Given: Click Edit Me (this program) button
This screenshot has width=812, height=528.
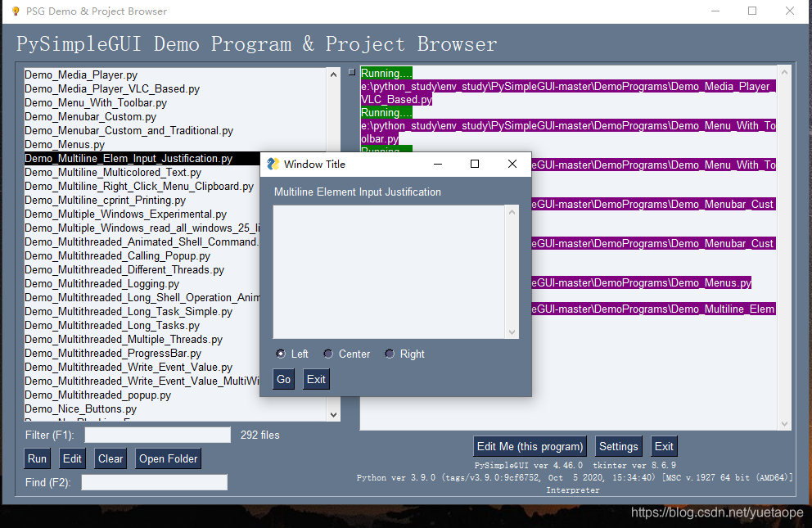Looking at the screenshot, I should [x=530, y=446].
